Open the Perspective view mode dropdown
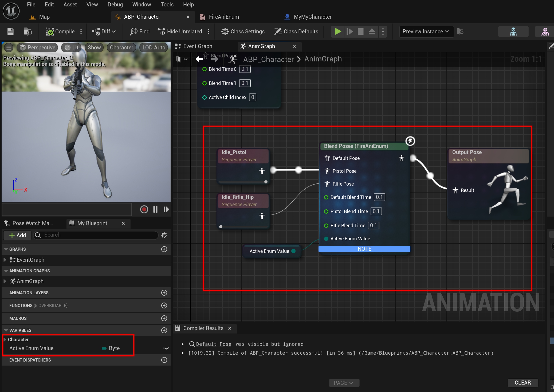The width and height of the screenshot is (554, 392). click(37, 48)
